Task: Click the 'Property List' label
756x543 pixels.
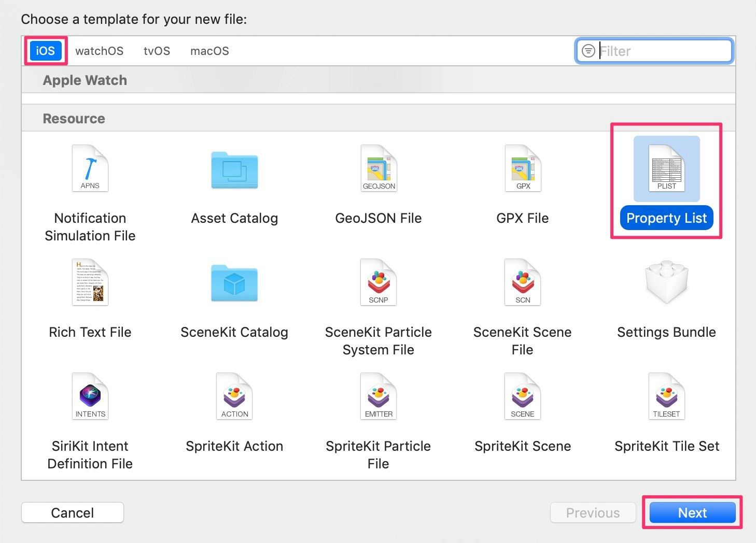Action: (667, 218)
